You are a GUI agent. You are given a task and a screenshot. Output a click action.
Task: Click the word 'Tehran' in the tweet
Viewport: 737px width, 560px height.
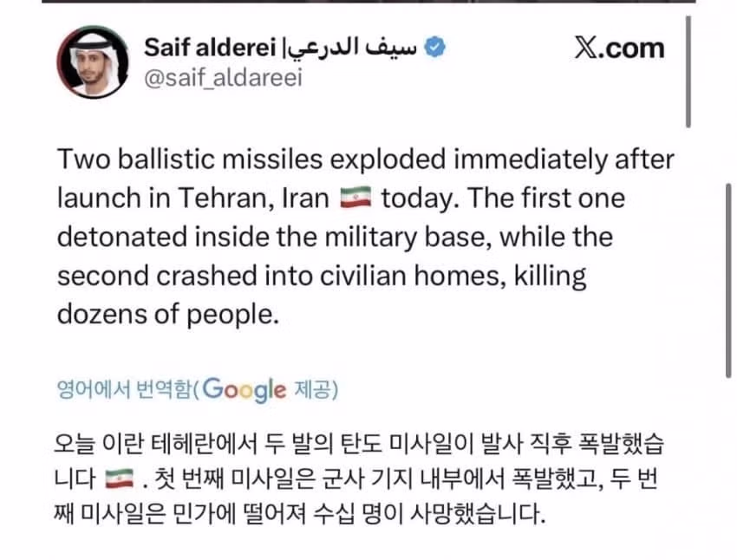click(225, 199)
